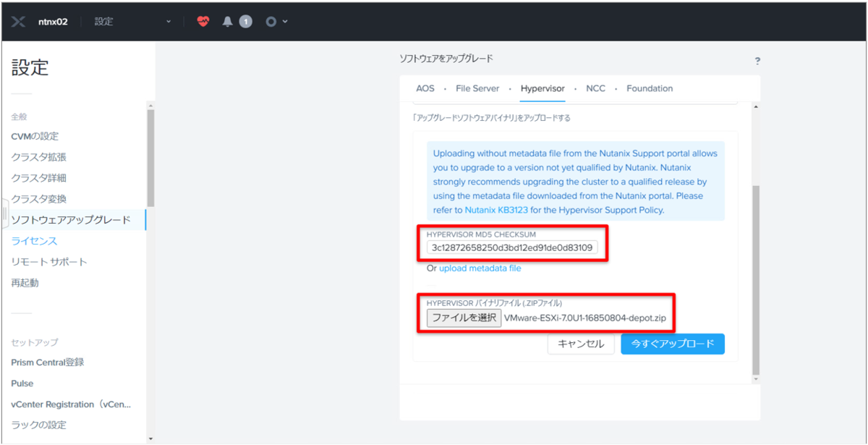Select the Hypervisor tab
The width and height of the screenshot is (868, 445).
(542, 88)
